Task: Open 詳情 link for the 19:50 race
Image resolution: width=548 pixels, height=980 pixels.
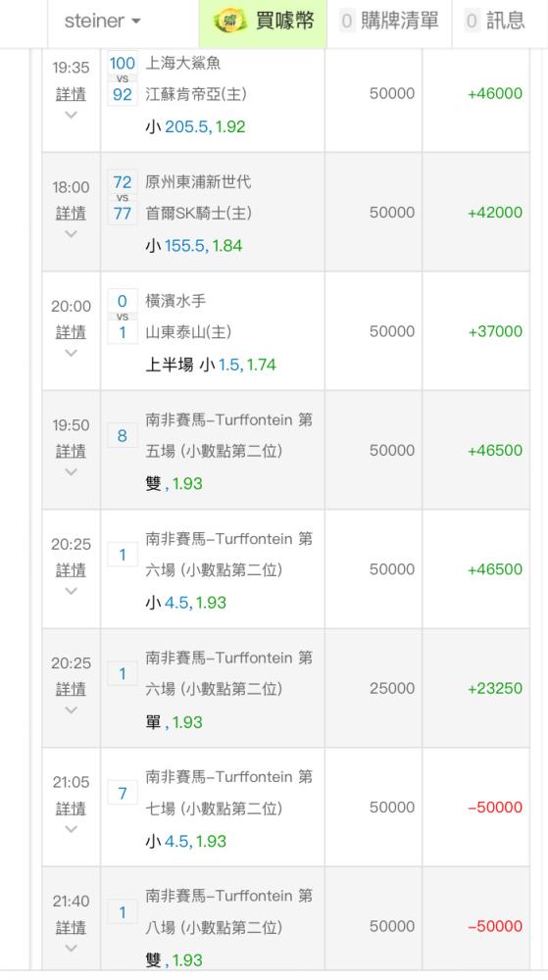Action: [x=71, y=451]
